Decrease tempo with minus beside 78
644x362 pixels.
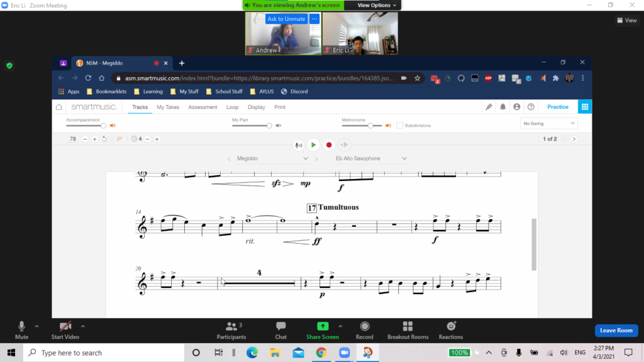tap(85, 139)
